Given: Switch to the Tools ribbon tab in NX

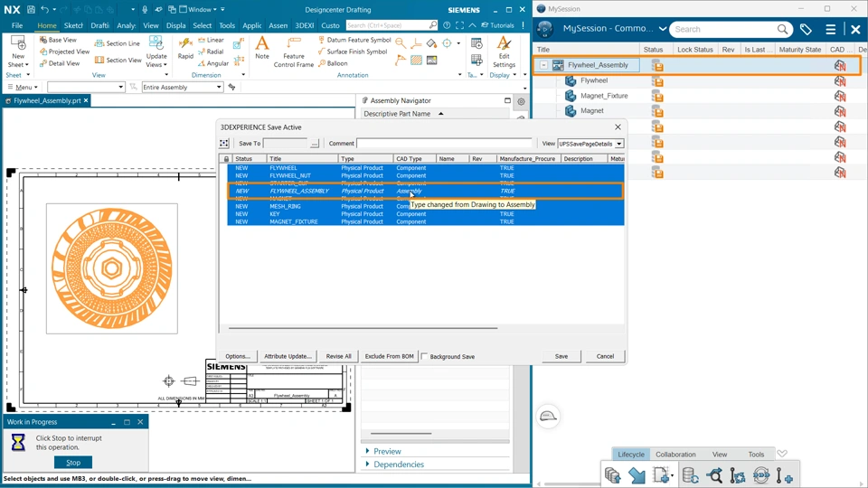Looking at the screenshot, I should tap(226, 25).
